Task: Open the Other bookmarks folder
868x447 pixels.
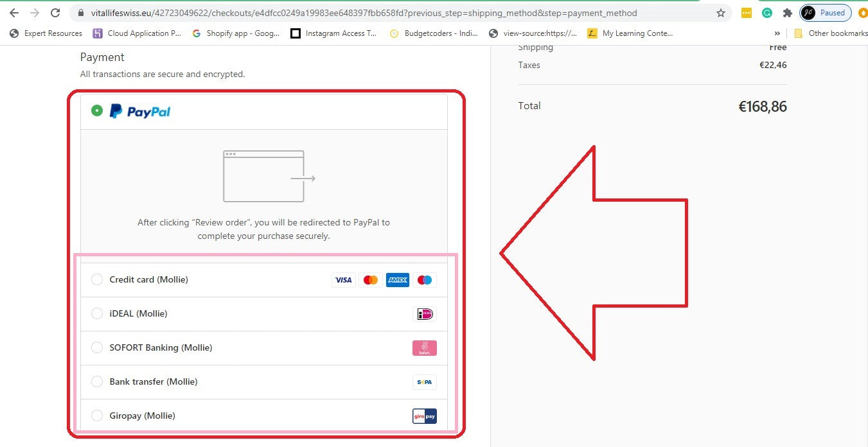Action: [831, 33]
